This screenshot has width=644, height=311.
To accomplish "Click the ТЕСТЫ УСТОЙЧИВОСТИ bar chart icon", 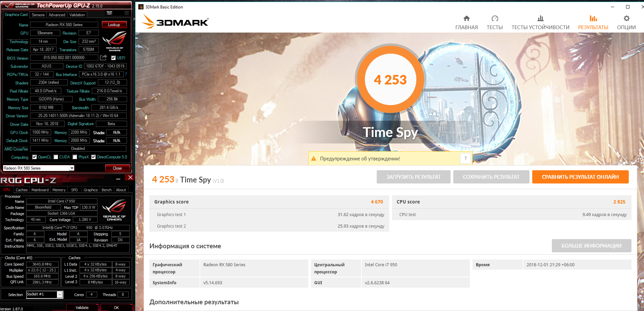I will point(540,18).
